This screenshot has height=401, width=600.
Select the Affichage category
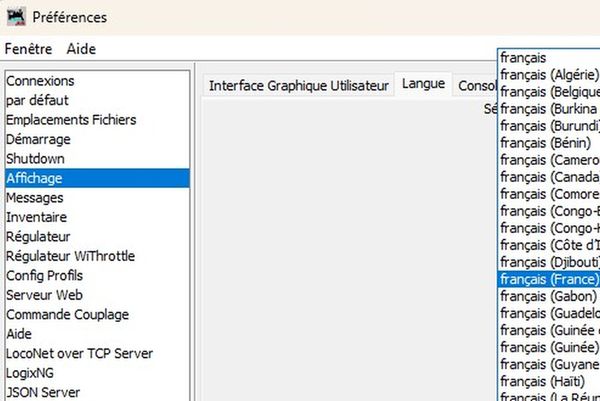click(34, 179)
